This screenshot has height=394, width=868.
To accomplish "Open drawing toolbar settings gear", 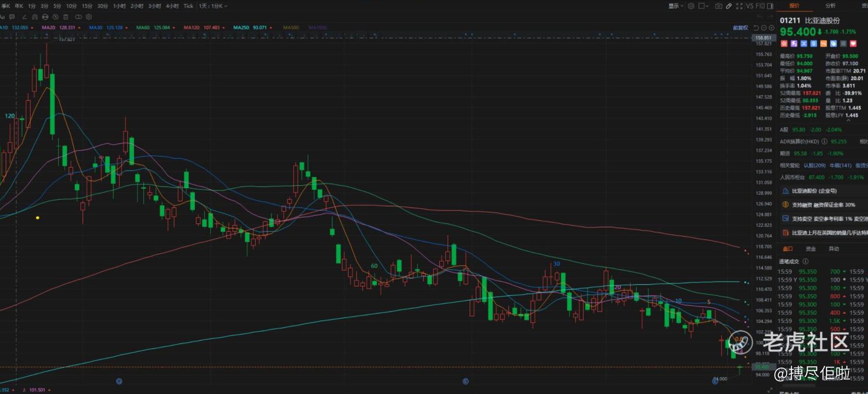I will [x=89, y=17].
